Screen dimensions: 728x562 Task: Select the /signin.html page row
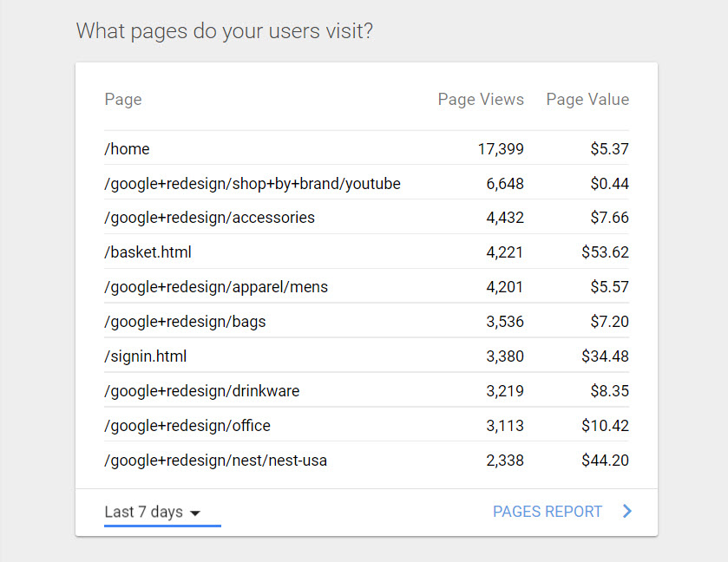point(145,356)
